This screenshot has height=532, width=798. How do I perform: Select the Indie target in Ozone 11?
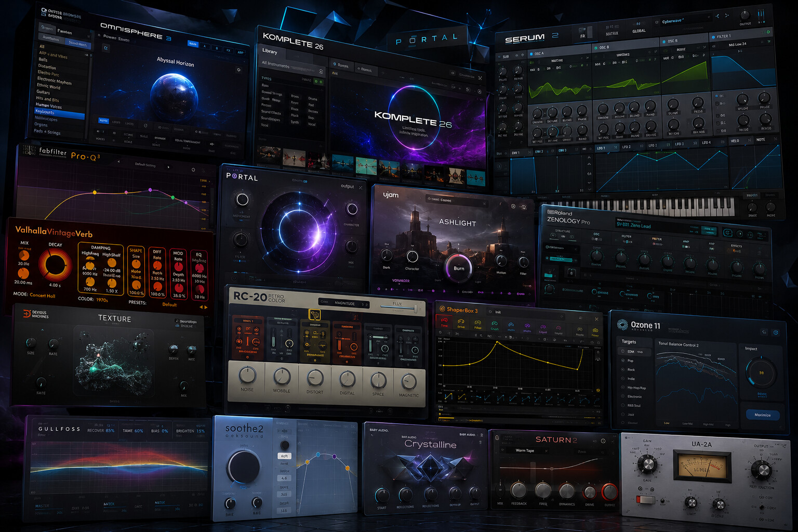(x=628, y=379)
